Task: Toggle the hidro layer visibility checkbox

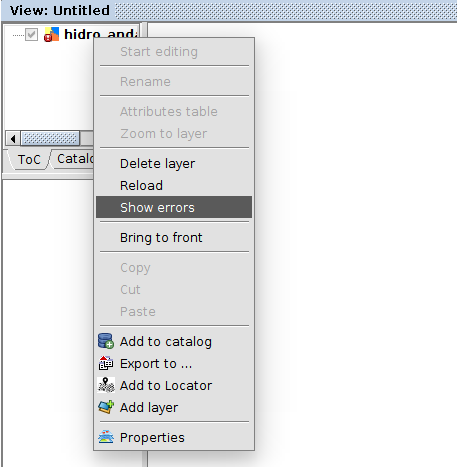Action: pos(32,35)
